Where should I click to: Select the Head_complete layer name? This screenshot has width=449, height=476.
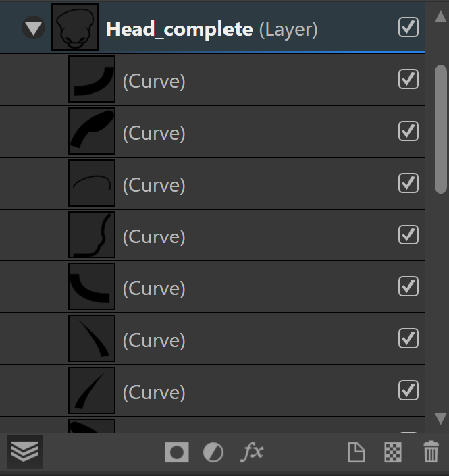click(179, 29)
